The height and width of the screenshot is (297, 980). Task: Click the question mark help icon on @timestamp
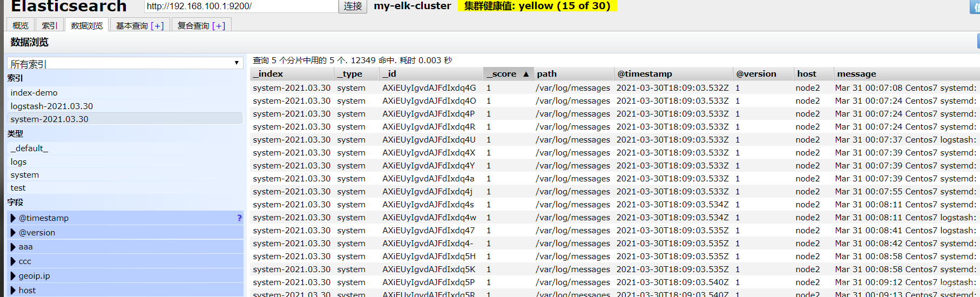239,218
